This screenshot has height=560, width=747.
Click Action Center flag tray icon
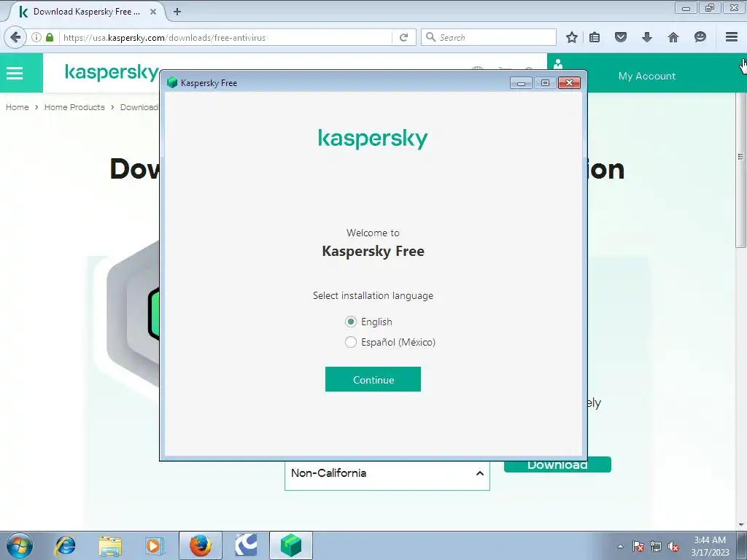638,546
